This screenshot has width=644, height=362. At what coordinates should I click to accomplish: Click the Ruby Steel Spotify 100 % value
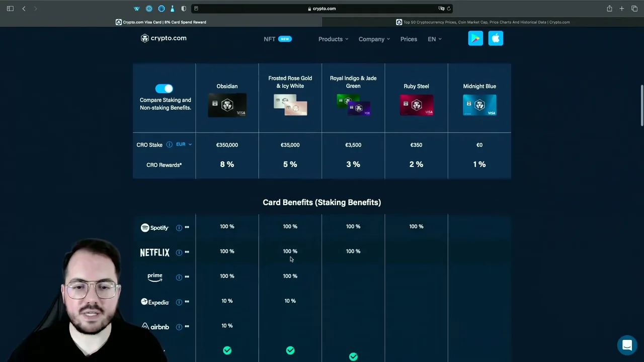pos(416,226)
